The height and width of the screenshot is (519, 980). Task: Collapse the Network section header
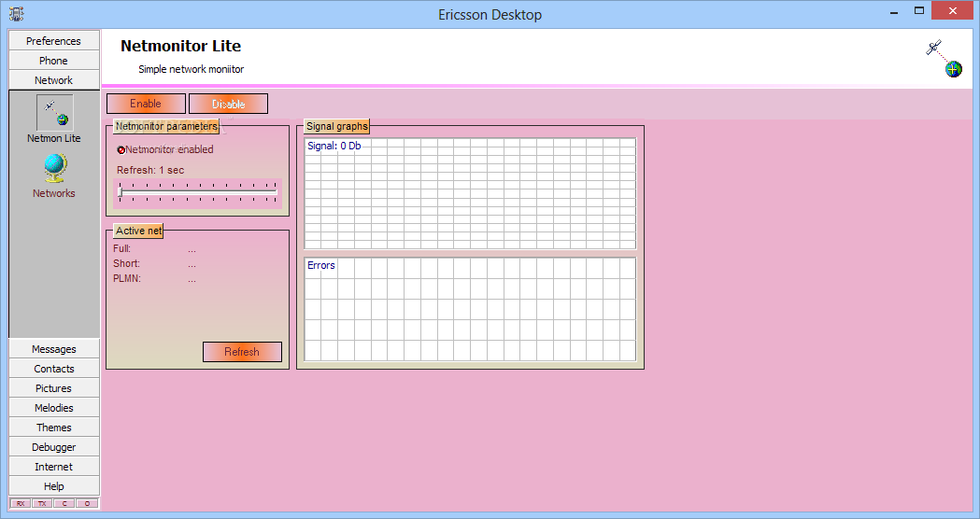pyautogui.click(x=54, y=80)
